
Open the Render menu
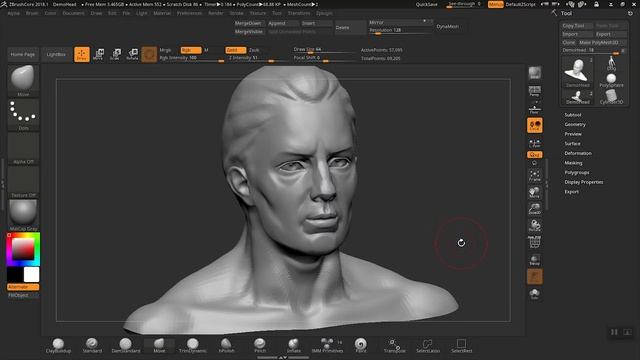coord(216,13)
